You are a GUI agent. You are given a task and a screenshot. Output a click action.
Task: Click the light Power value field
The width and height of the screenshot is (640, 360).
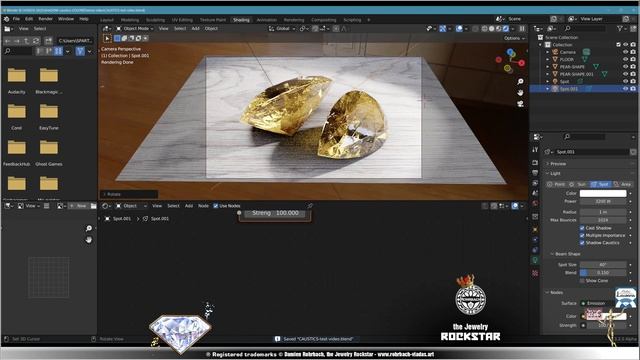603,201
